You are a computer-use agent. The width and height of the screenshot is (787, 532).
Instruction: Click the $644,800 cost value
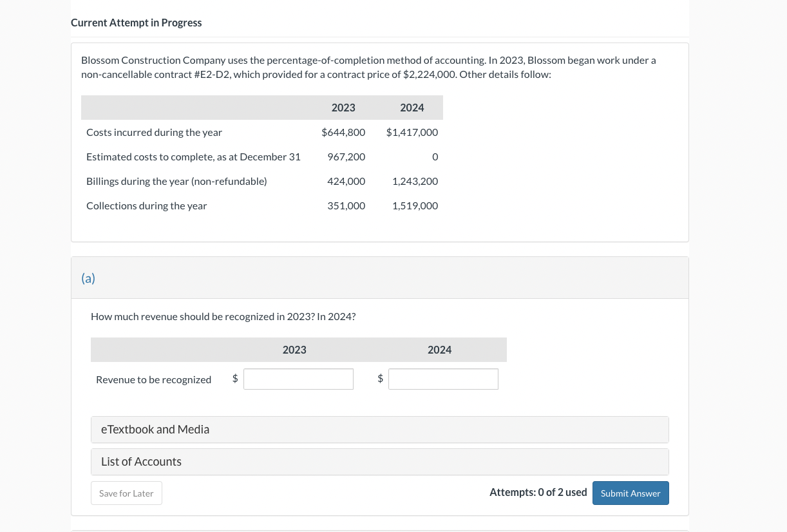tap(343, 133)
